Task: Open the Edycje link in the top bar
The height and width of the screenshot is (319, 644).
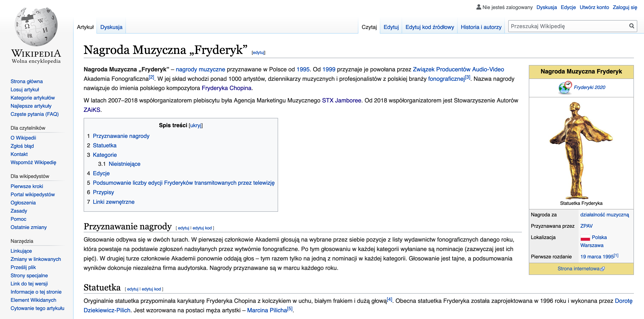Action: 568,7
